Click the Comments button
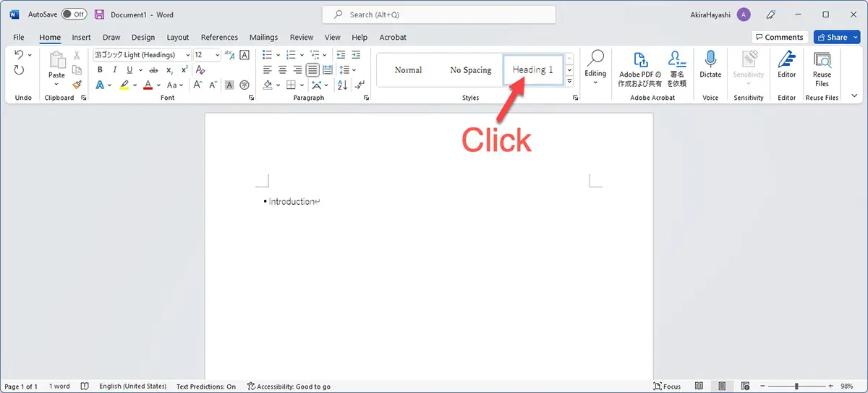Screen dimensions: 868x393 [x=779, y=37]
